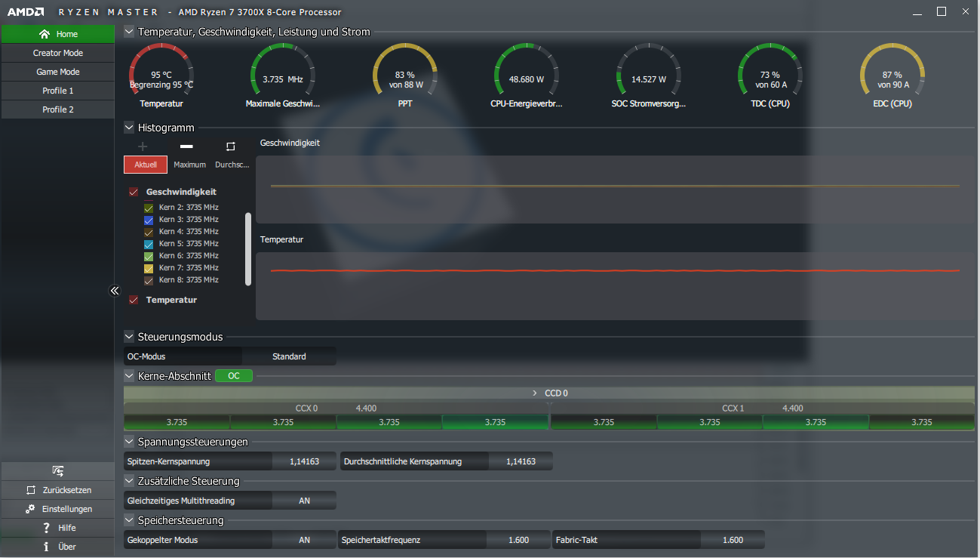Toggle the Geschwindigkeit histogram checkbox
The width and height of the screenshot is (980, 558).
click(134, 192)
